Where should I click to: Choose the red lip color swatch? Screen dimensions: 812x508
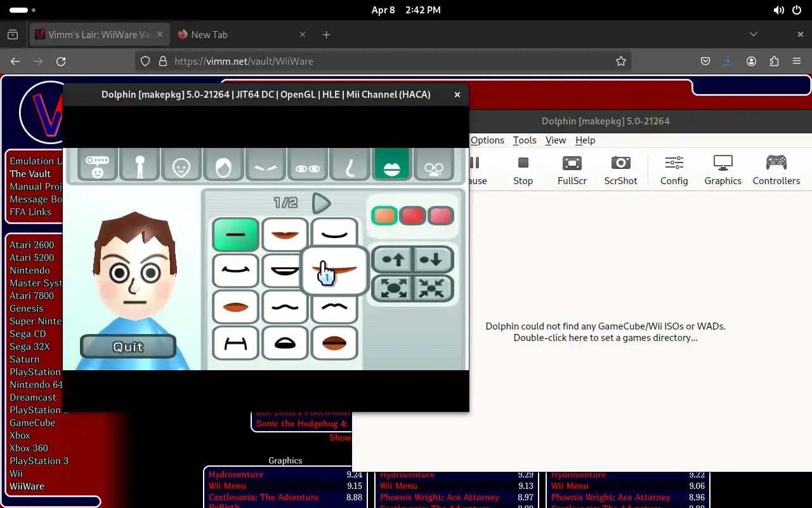click(412, 216)
